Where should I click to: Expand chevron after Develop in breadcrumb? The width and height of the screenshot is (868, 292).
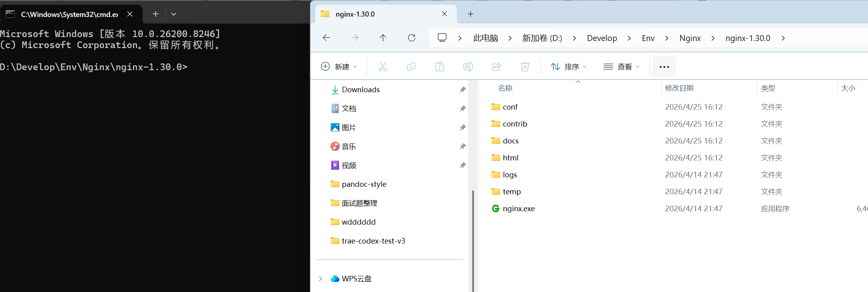629,38
